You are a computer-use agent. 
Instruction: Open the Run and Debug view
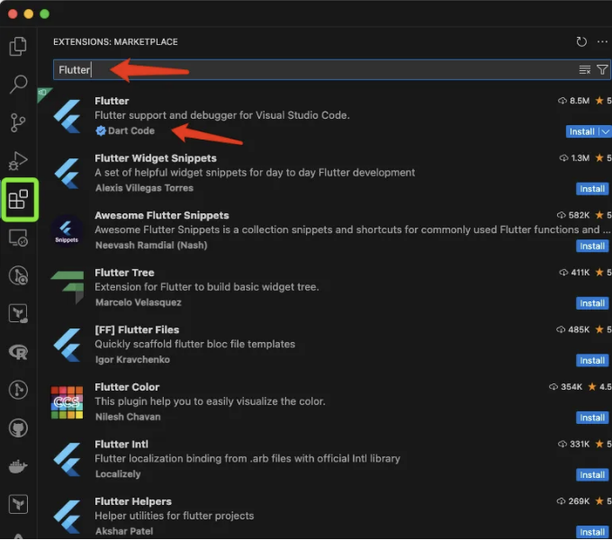(18, 160)
